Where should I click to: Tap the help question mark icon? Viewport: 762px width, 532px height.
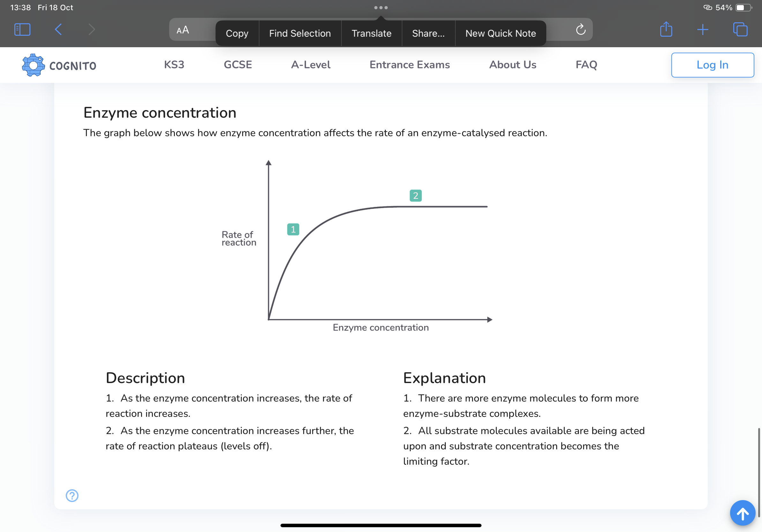(x=72, y=496)
